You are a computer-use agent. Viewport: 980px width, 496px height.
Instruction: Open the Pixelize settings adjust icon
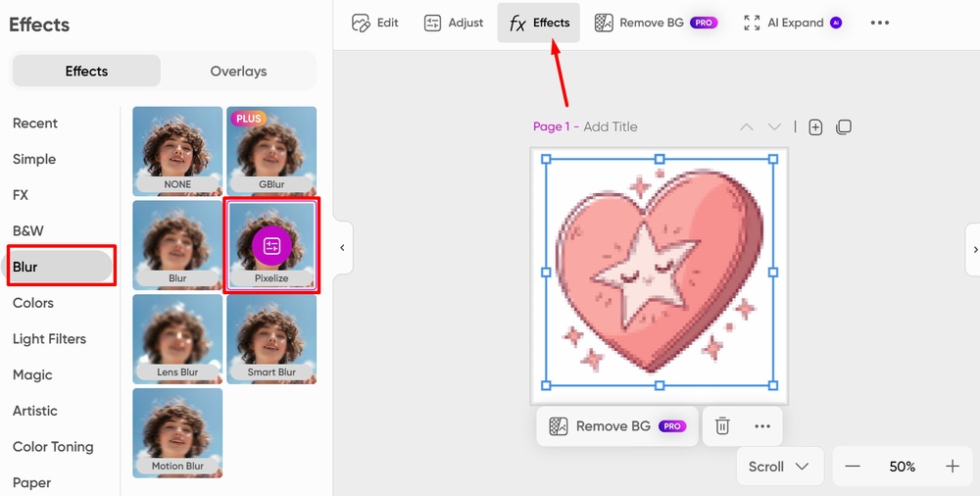click(271, 246)
